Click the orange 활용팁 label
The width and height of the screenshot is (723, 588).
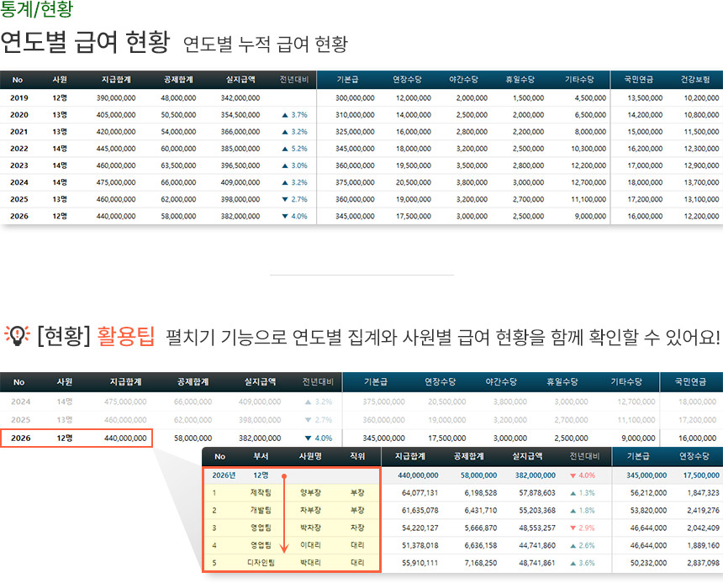pos(125,338)
